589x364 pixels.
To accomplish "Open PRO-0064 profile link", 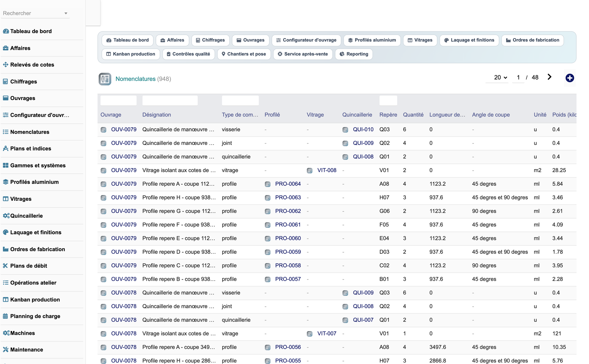I will 288,184.
